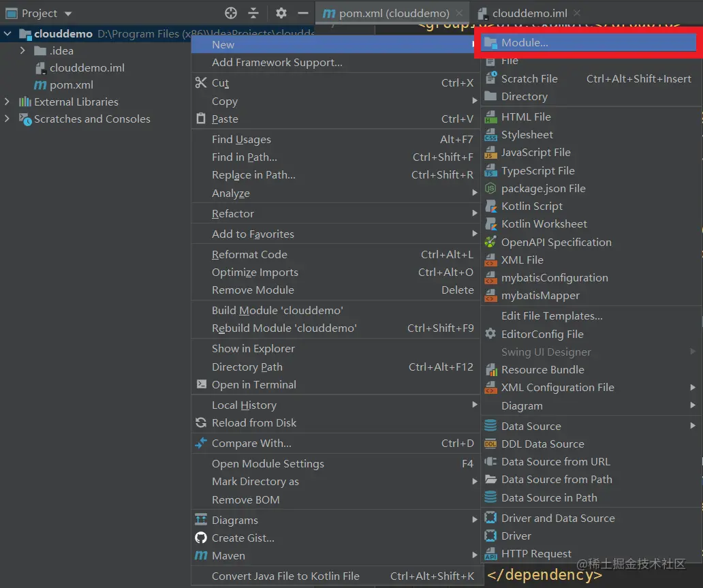This screenshot has width=703, height=588.
Task: Open the Project panel settings gear
Action: (281, 13)
